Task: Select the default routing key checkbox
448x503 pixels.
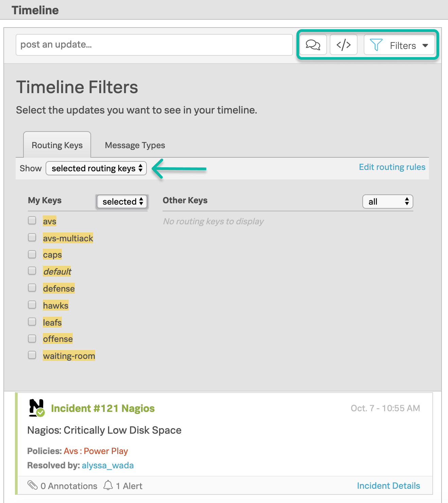Action: (32, 271)
